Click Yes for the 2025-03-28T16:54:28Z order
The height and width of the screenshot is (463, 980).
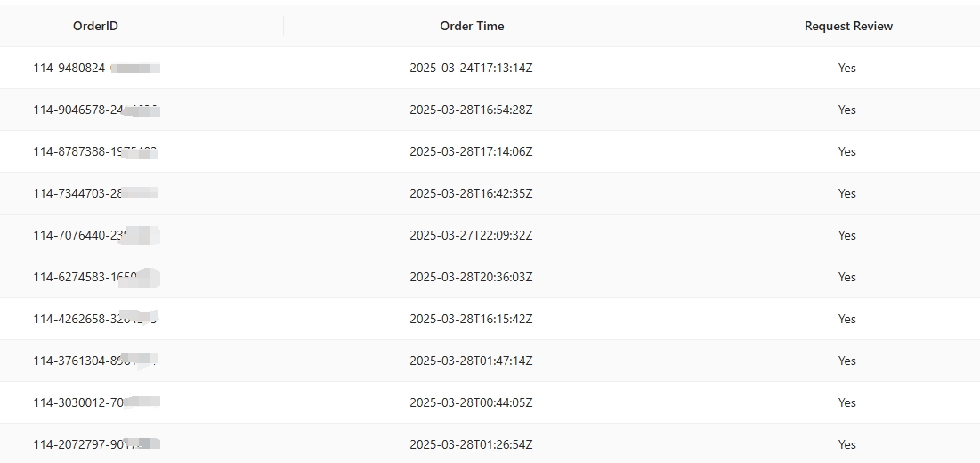(846, 110)
